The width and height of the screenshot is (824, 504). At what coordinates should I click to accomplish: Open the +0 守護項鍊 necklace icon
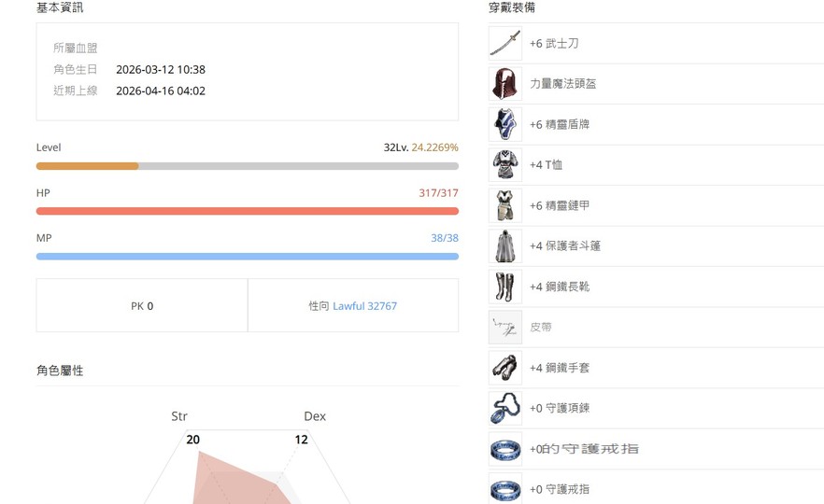(x=505, y=408)
